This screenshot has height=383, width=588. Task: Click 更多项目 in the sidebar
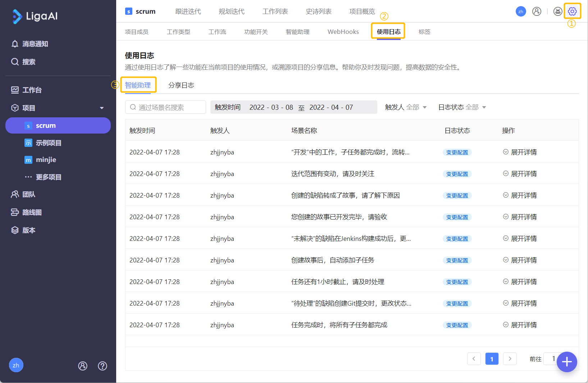click(49, 177)
